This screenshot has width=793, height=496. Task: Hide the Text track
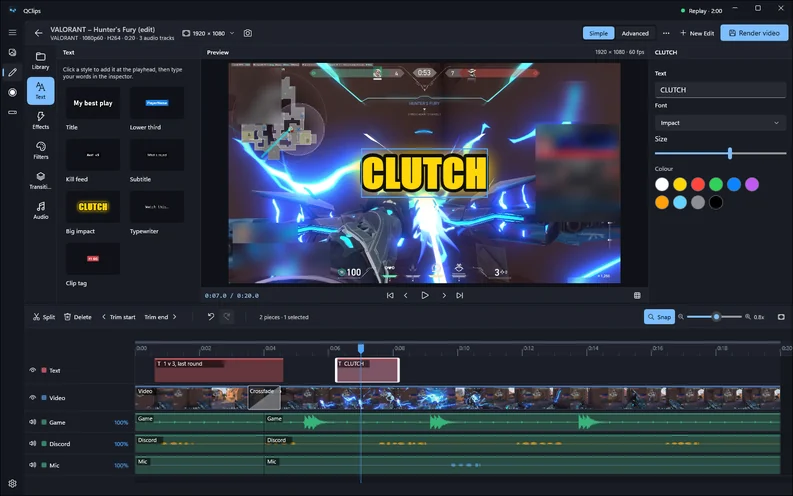coord(32,370)
